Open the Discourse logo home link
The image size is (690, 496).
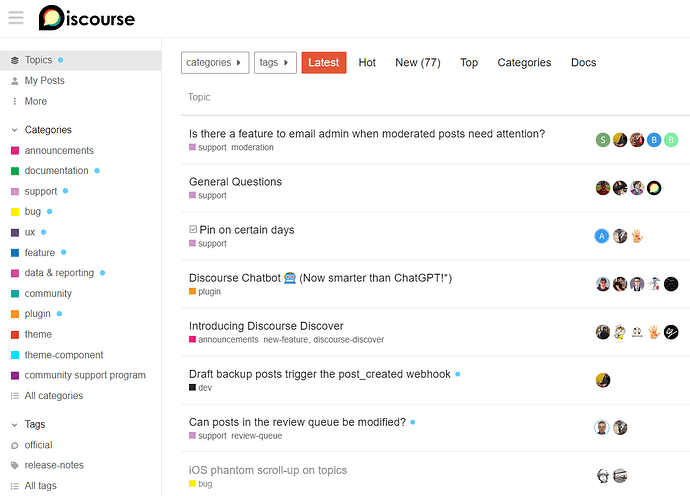pos(87,18)
